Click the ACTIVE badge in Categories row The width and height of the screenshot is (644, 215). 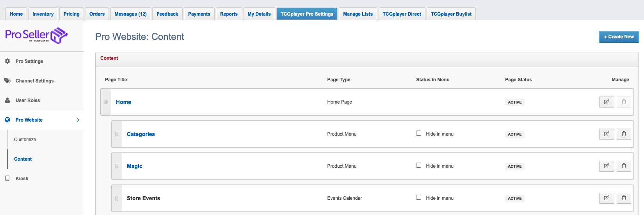(515, 134)
